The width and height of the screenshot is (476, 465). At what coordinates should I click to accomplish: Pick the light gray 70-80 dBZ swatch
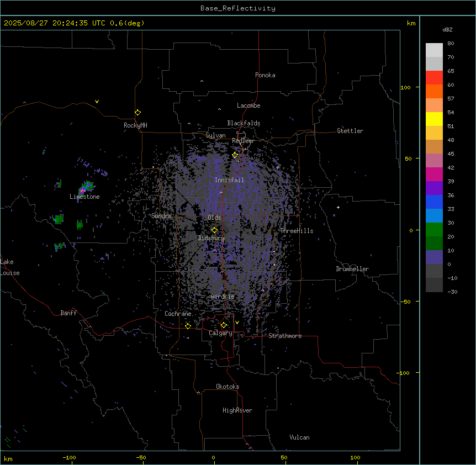click(434, 50)
